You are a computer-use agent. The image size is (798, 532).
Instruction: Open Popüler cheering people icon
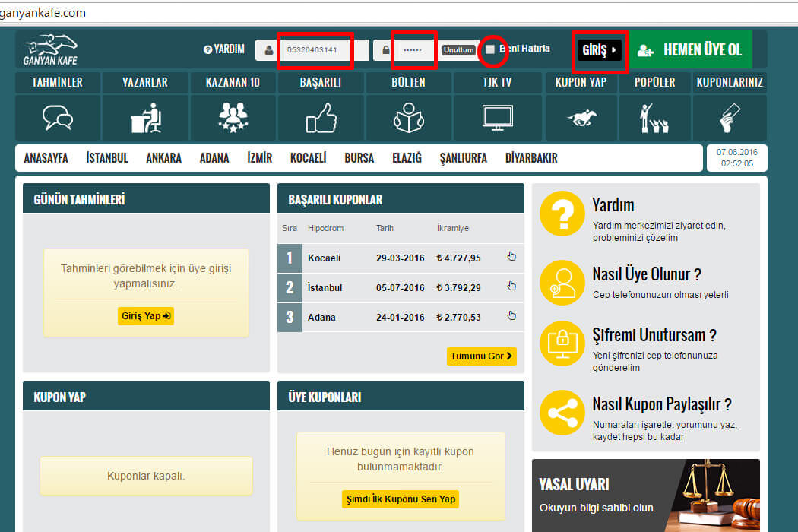[654, 118]
